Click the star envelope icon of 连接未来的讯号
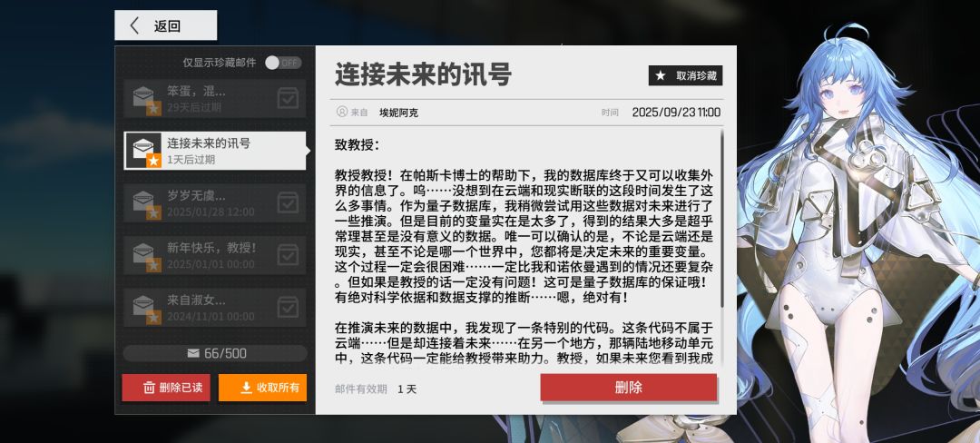 tap(143, 151)
